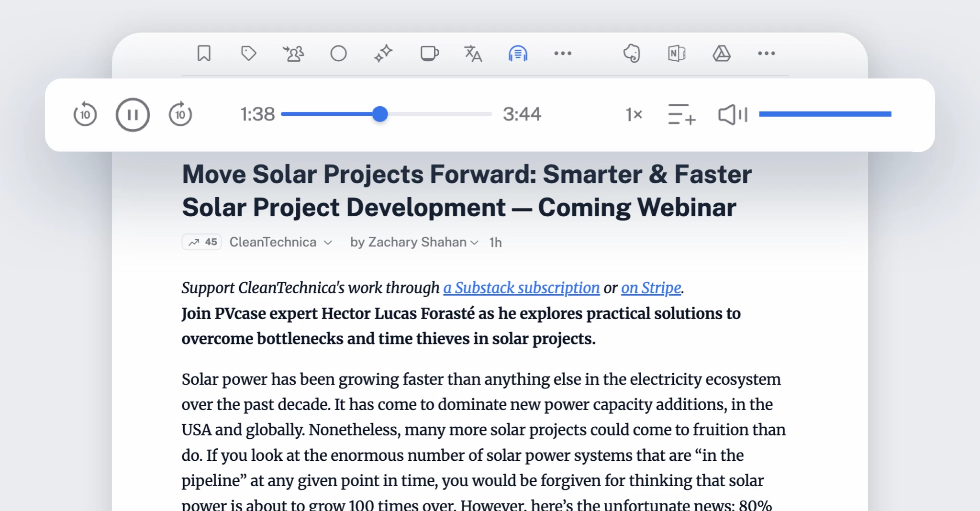This screenshot has width=980, height=511.
Task: Translate the article with the translate icon
Action: [x=473, y=53]
